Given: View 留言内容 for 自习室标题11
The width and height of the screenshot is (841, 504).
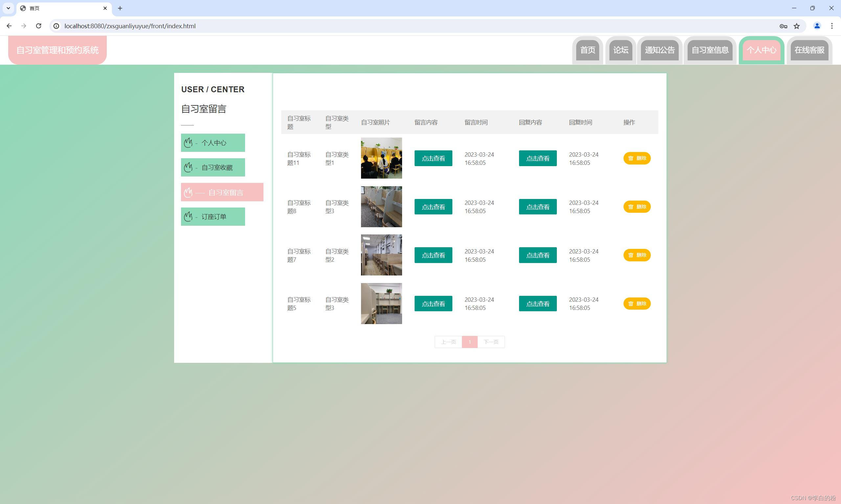Looking at the screenshot, I should 433,158.
